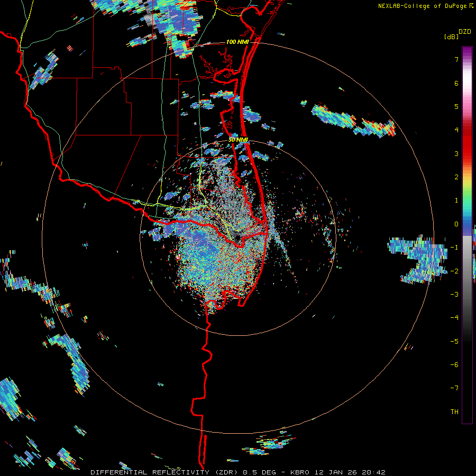Click the 7 value on color scale
476x476 pixels.
(456, 59)
